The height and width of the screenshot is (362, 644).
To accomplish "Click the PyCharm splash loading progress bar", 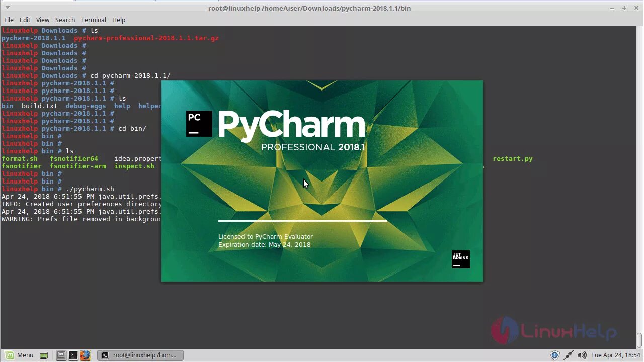I will click(x=303, y=221).
